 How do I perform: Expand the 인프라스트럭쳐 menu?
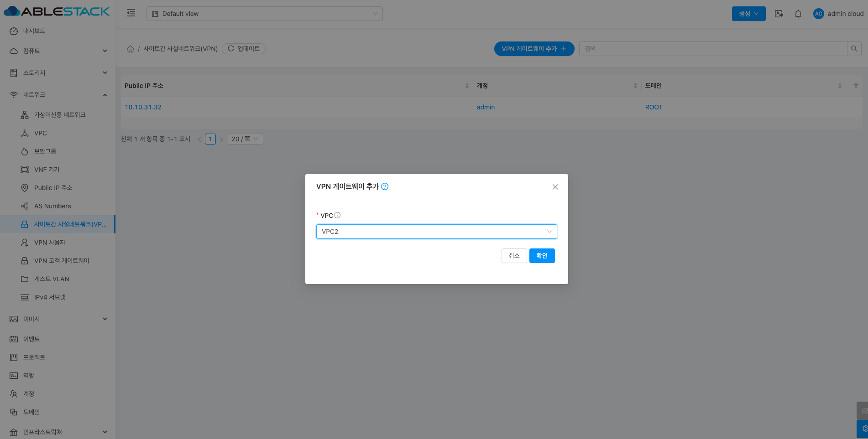[58, 432]
